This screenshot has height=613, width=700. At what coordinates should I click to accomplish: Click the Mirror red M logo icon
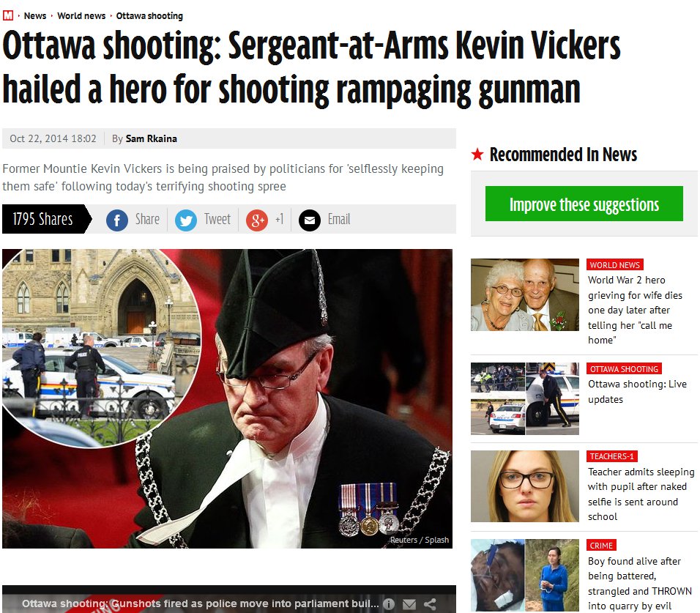click(8, 15)
